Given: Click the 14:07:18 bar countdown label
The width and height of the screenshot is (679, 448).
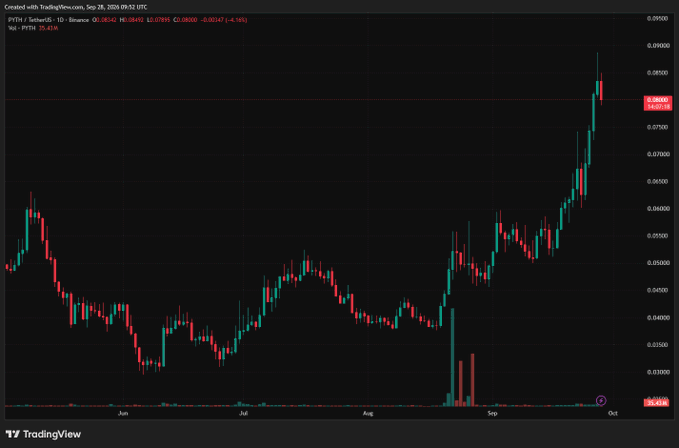Looking at the screenshot, I should pos(658,106).
